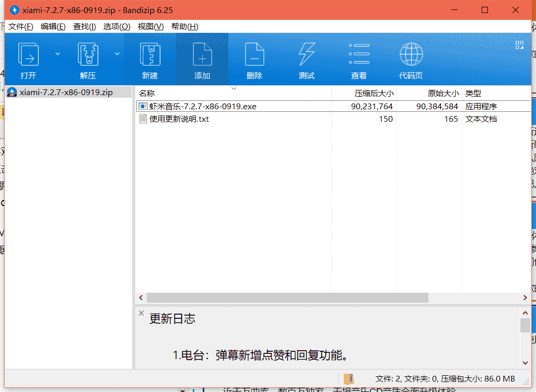
Task: Click the file list horizontal scrollbar thumb
Action: (287, 298)
